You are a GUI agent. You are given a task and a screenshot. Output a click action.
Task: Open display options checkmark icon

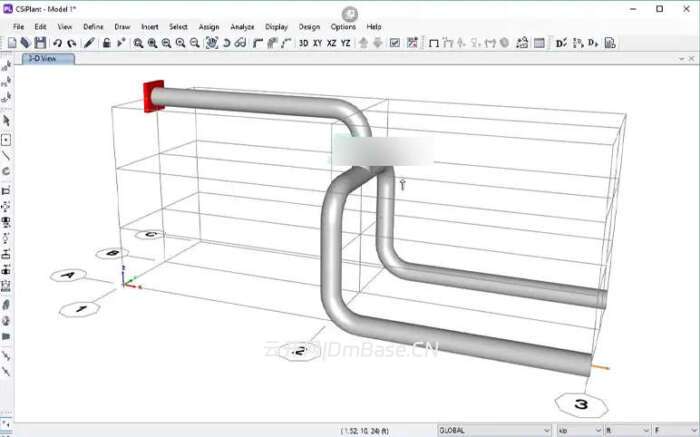[x=395, y=43]
